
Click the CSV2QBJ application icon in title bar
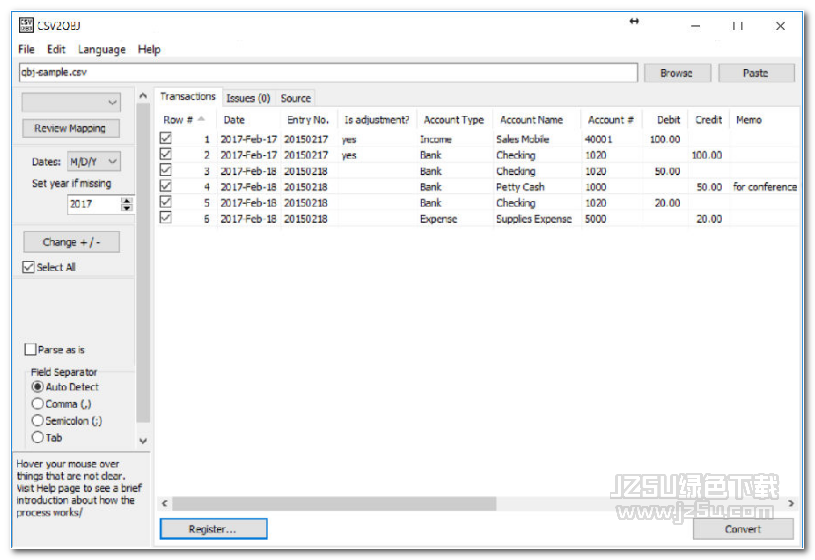[26, 25]
